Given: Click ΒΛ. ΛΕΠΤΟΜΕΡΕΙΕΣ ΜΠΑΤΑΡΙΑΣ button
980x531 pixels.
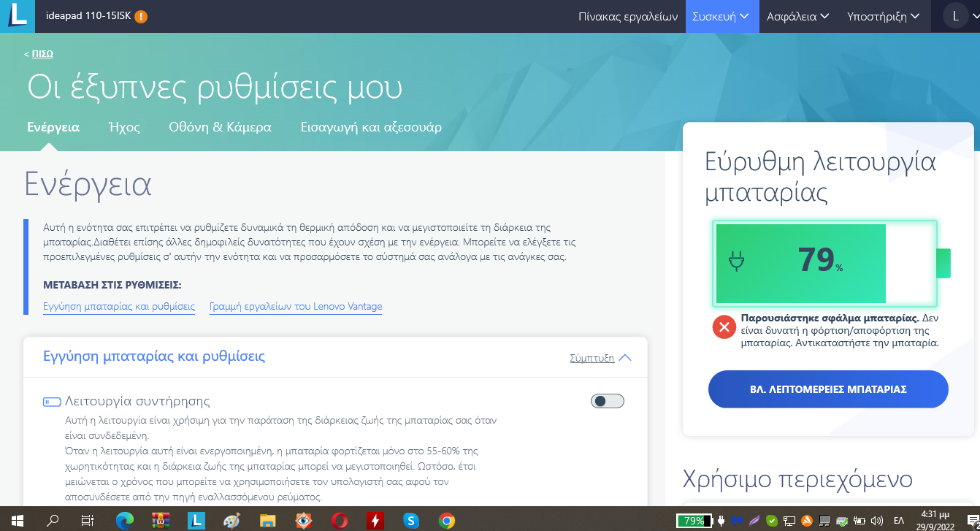Looking at the screenshot, I should 828,389.
